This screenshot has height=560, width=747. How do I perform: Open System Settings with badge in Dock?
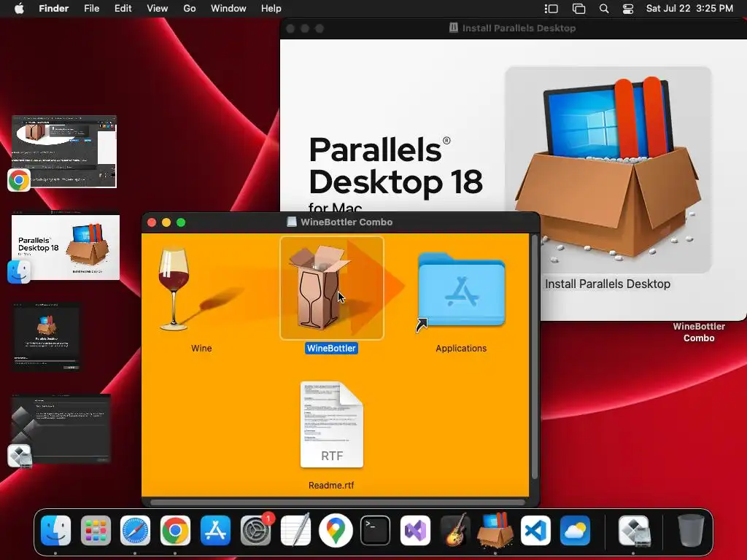coord(256,530)
